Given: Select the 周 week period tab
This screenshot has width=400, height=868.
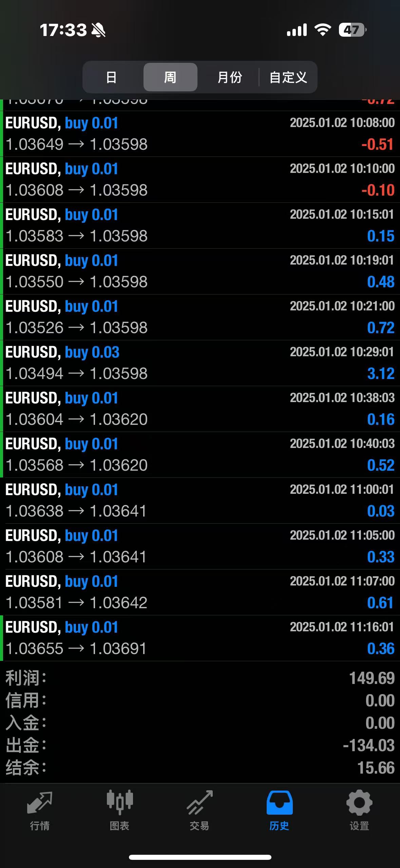Looking at the screenshot, I should coord(170,77).
